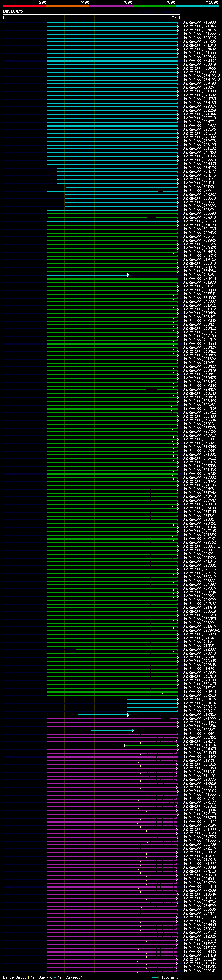222x980 pixels.
Task: Select hit label UniRef100_Q8W493-3
Action: pos(201,80)
